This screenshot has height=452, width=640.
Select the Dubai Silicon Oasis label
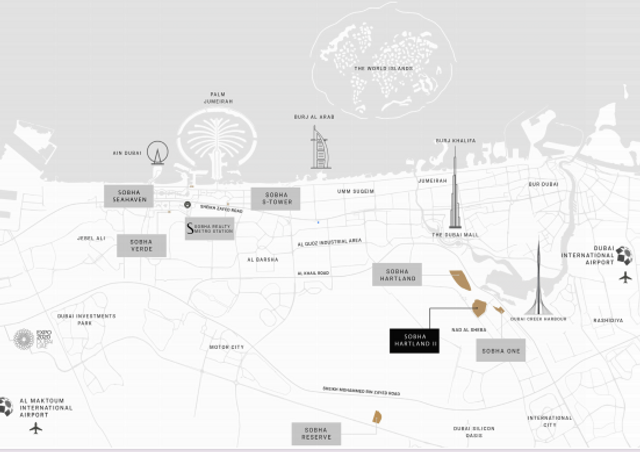coord(474,432)
